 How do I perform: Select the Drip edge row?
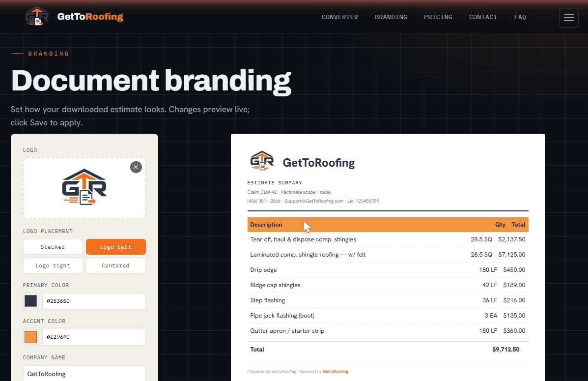tap(388, 270)
